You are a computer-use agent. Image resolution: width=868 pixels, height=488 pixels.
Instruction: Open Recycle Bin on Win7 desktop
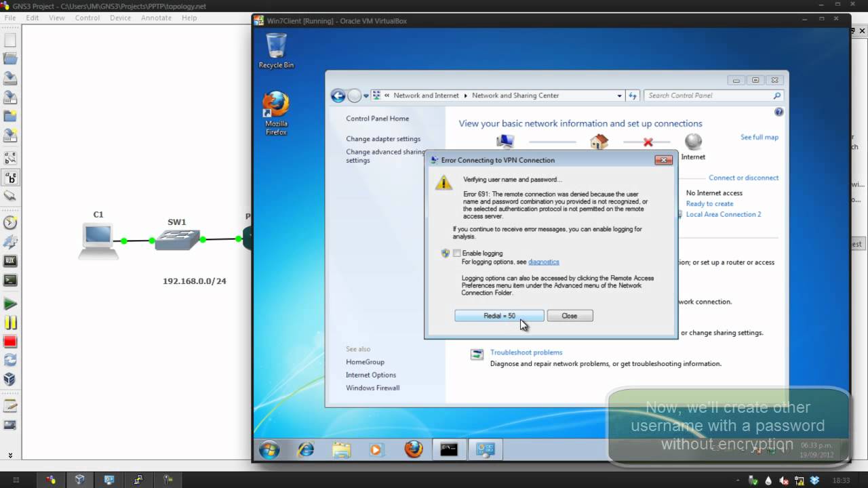[x=276, y=51]
